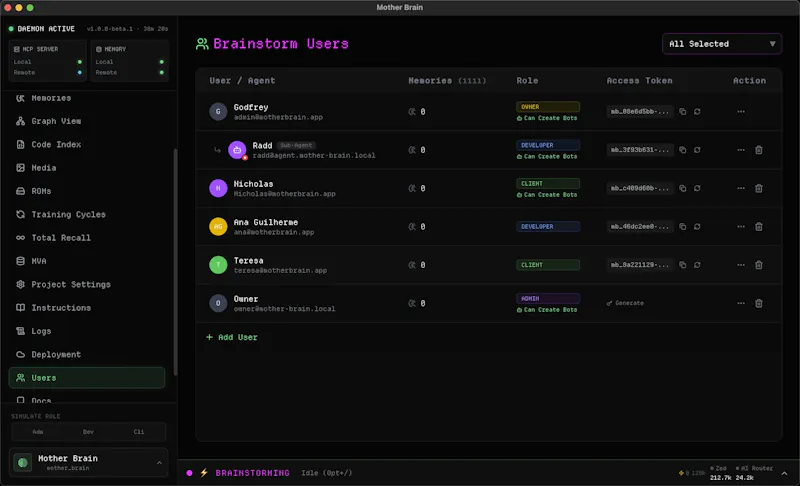Simulate the Adm role

(38, 431)
